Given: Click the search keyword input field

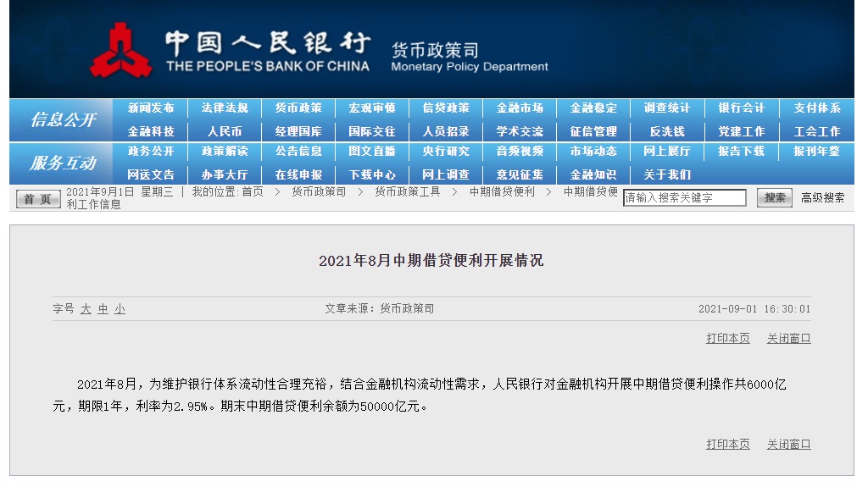Looking at the screenshot, I should coord(684,197).
